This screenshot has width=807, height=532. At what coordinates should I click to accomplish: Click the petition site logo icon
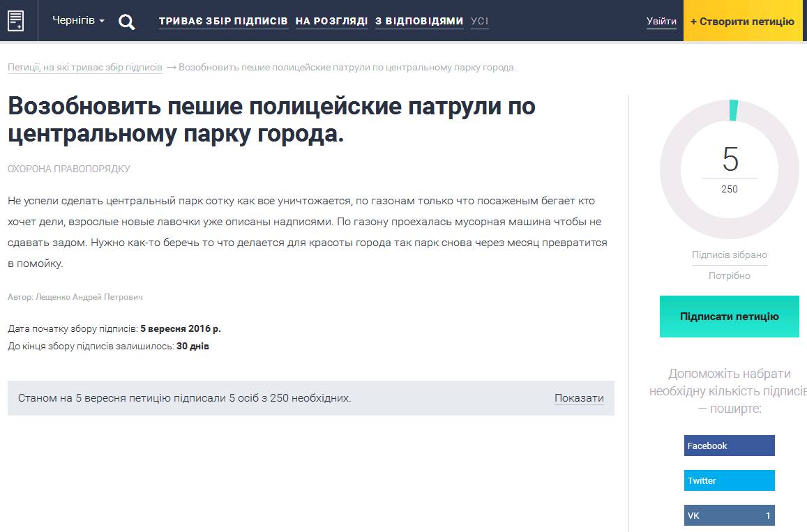click(16, 21)
